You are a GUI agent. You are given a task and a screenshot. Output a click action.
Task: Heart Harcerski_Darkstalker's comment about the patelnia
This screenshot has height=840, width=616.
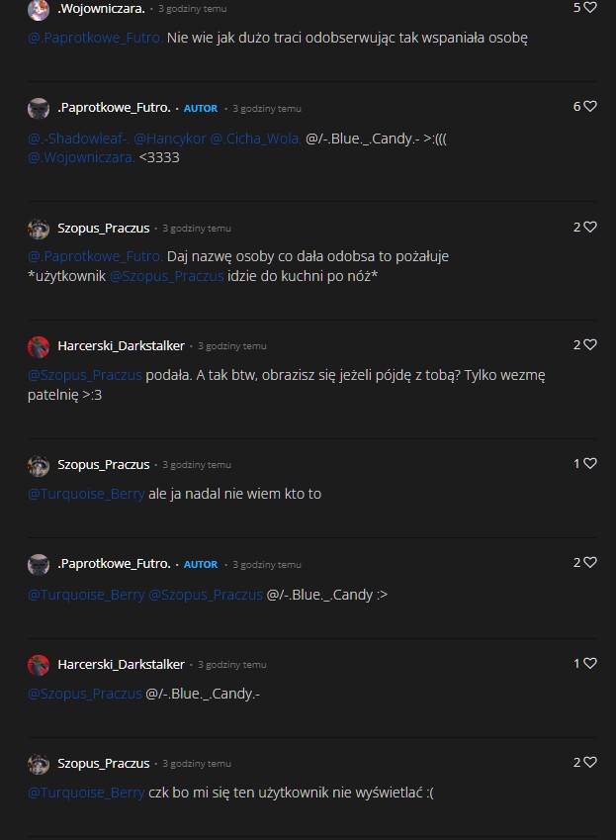tap(589, 345)
